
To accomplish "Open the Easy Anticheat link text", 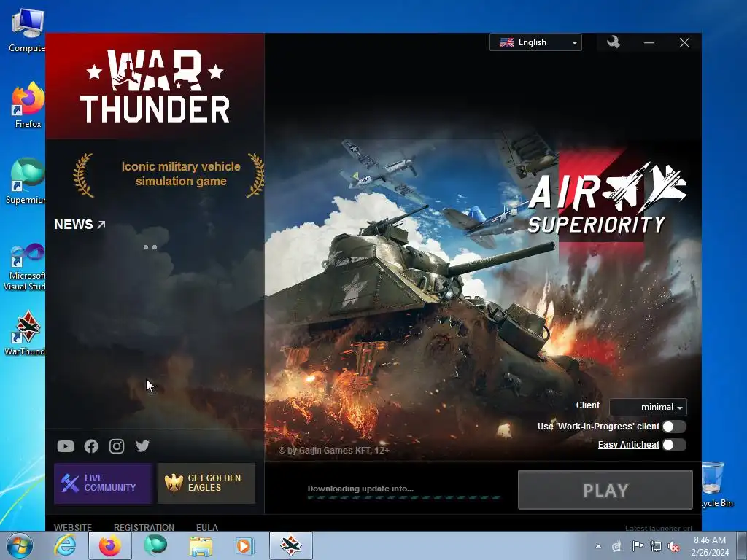I will click(628, 445).
